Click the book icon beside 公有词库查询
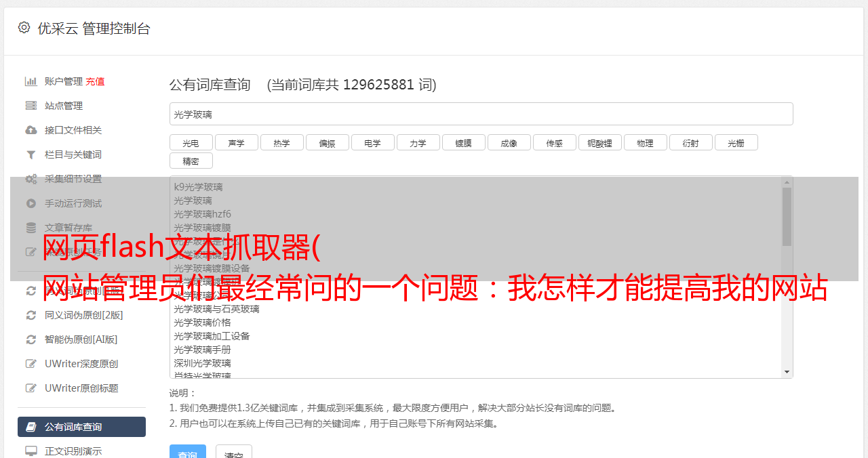This screenshot has height=458, width=868. 31,427
